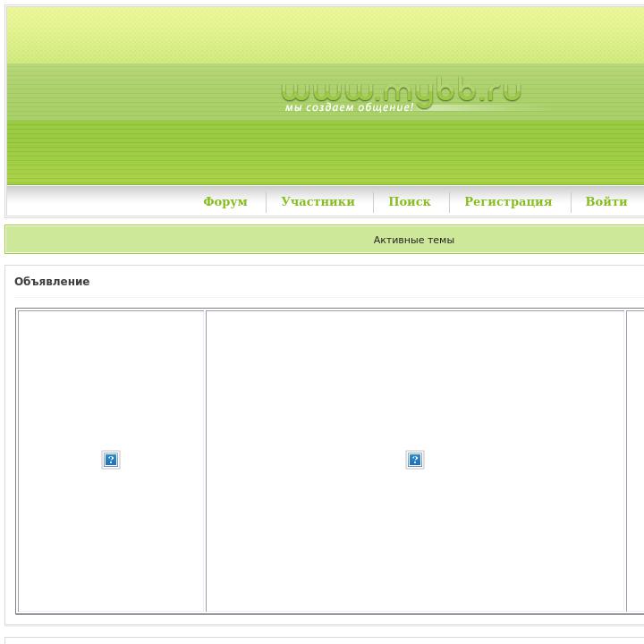Viewport: 644px width, 644px height.
Task: Open the Поиск search page
Action: pyautogui.click(x=410, y=201)
